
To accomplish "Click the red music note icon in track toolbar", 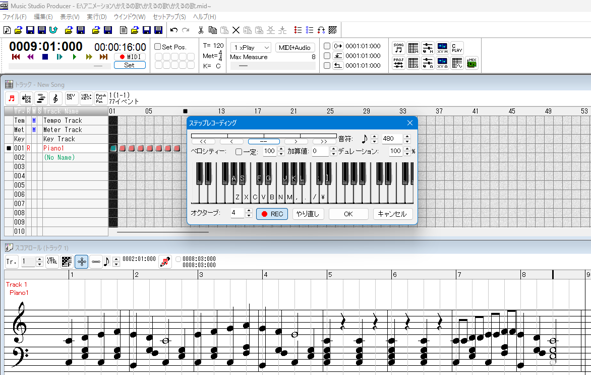I will [x=12, y=98].
